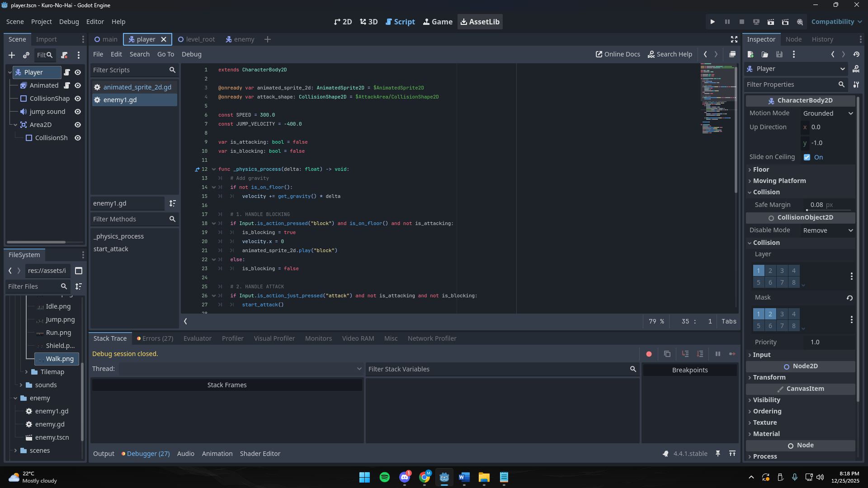Expand the Floor property section

[x=800, y=169]
